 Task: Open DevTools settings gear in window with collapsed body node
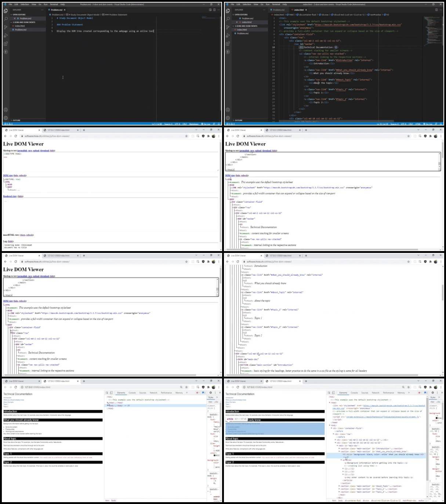coord(210,392)
